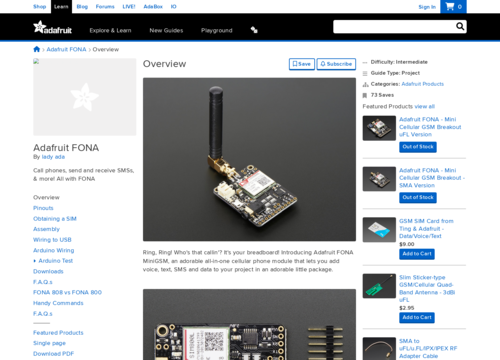Click the dice icon in navigation bar
Viewport: 500px width, 360px height.
point(254,30)
